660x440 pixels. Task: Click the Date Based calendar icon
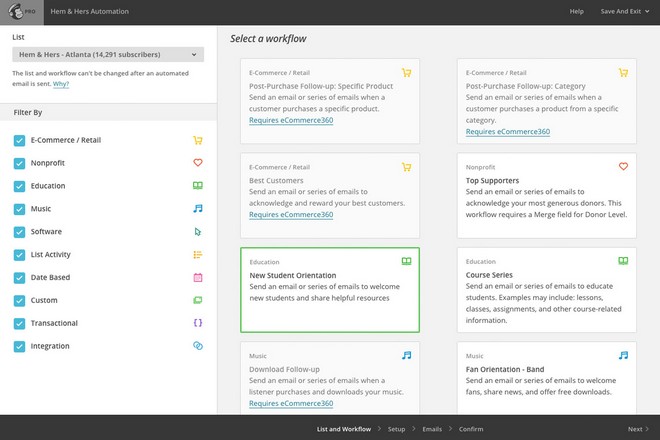(x=198, y=277)
